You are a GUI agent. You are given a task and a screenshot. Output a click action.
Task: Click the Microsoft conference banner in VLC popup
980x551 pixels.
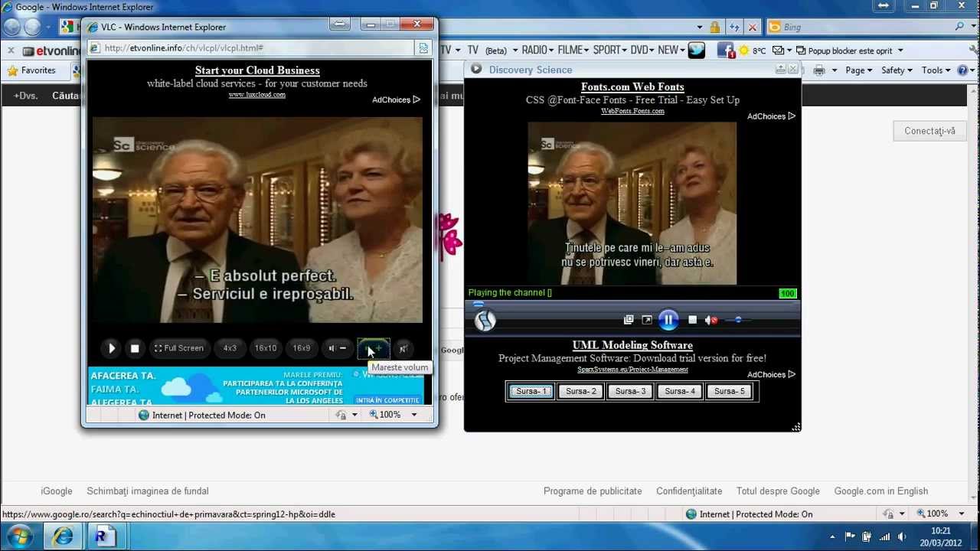[256, 386]
